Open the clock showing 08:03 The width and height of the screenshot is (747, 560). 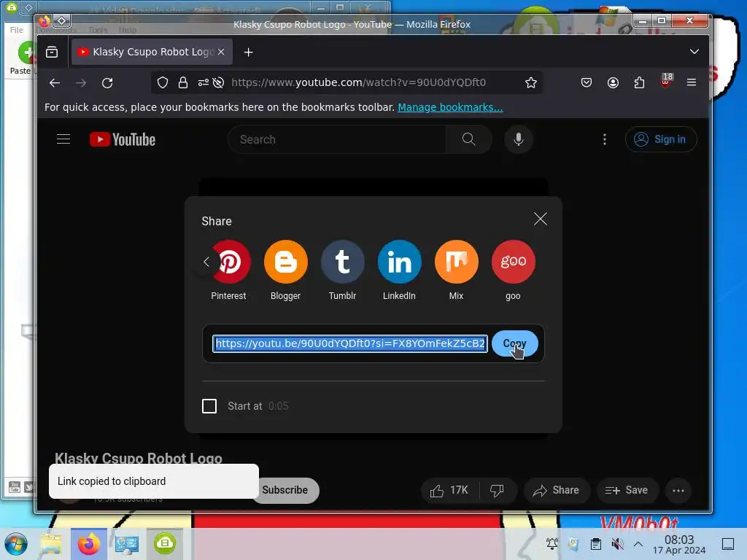coord(679,544)
